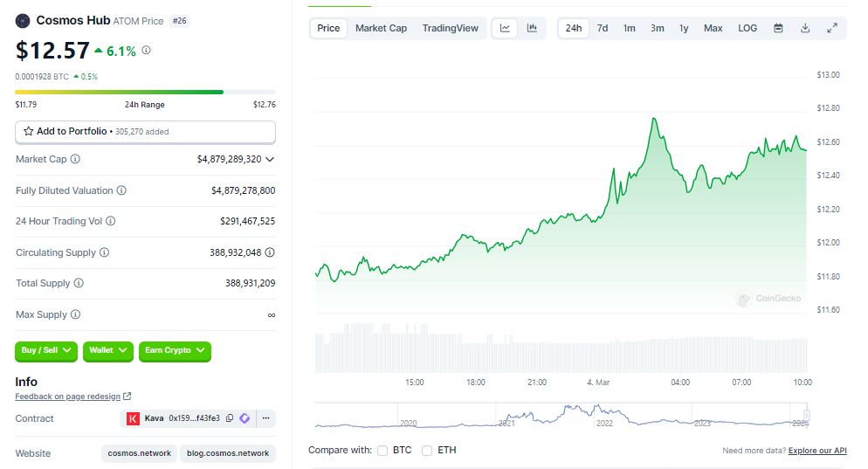868x469 pixels.
Task: Open the Buy / Sell dropdown
Action: 46,350
